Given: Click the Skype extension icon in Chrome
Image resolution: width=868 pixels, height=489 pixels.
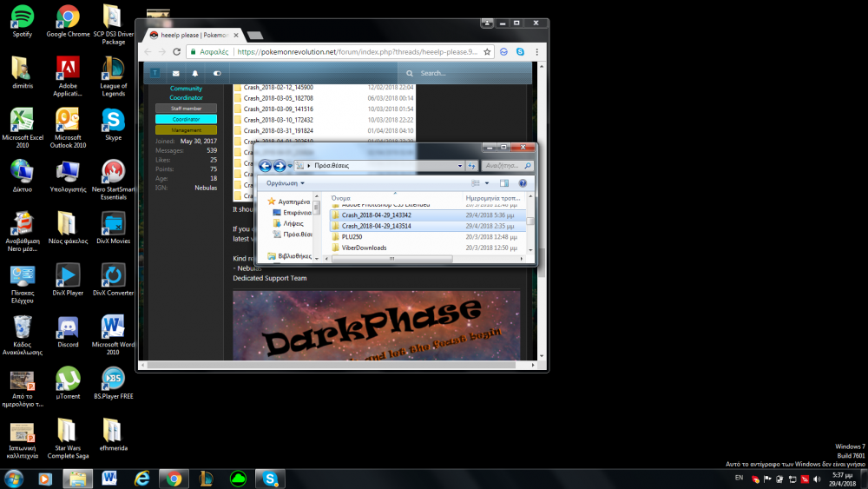Looking at the screenshot, I should point(520,52).
